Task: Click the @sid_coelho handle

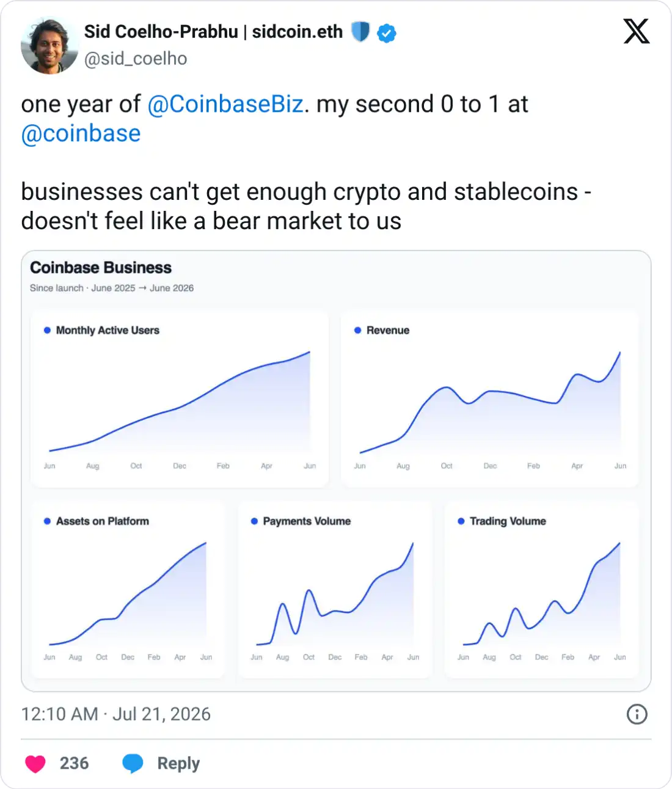Action: pyautogui.click(x=136, y=59)
